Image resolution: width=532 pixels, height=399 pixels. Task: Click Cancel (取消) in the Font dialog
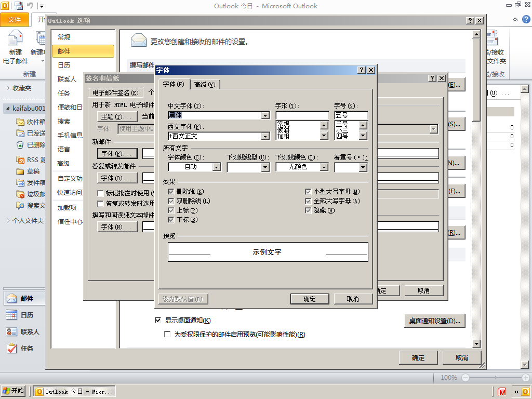(x=353, y=299)
